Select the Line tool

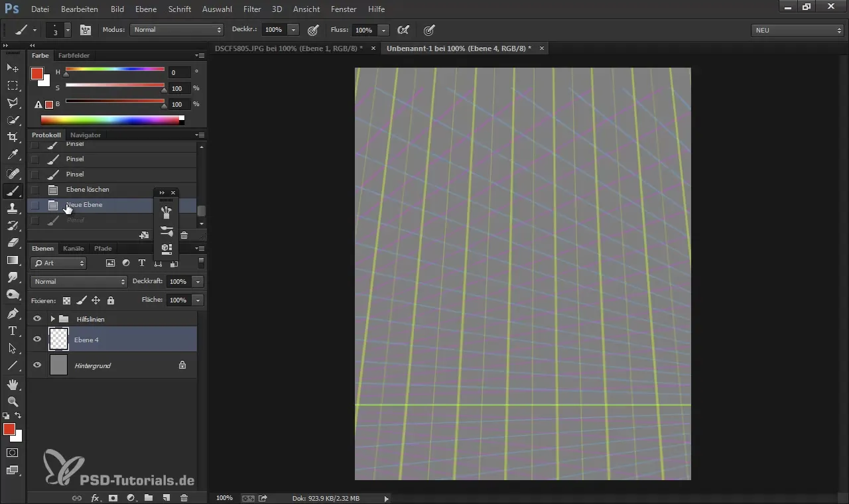(13, 365)
